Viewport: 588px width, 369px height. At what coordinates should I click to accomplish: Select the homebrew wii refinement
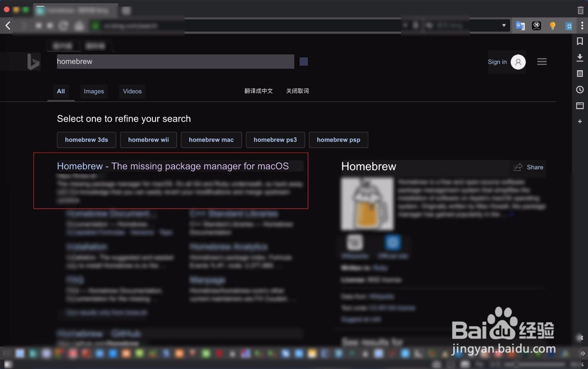click(149, 140)
